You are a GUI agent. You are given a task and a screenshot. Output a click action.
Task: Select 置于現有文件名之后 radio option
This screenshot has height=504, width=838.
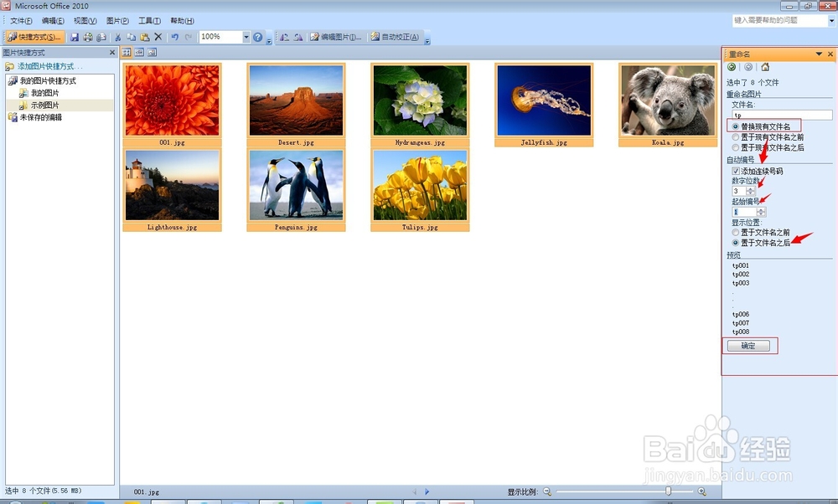pyautogui.click(x=736, y=147)
